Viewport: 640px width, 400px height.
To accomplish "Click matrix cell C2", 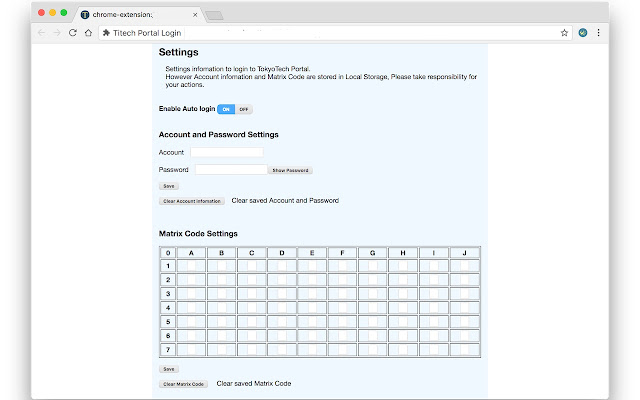I will click(251, 280).
